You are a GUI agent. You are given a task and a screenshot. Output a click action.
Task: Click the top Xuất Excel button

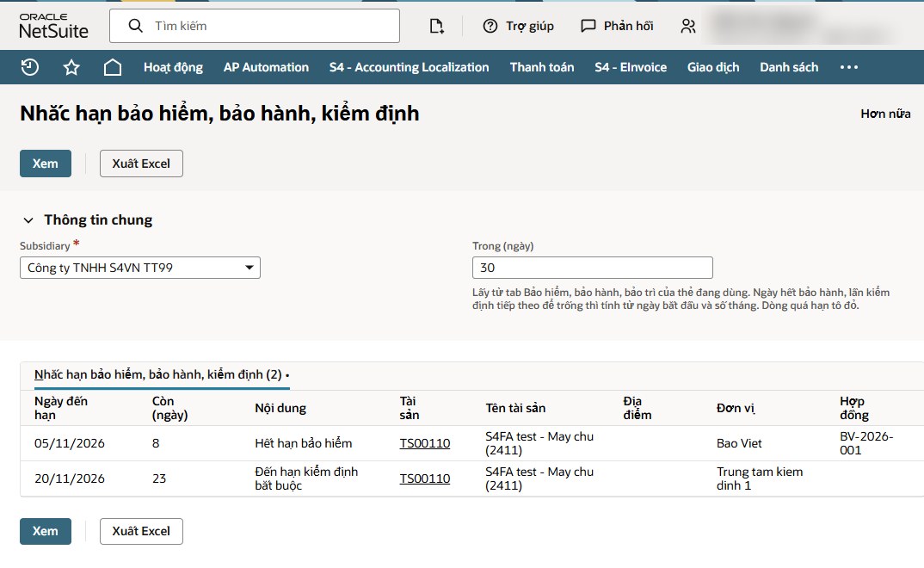coord(141,164)
